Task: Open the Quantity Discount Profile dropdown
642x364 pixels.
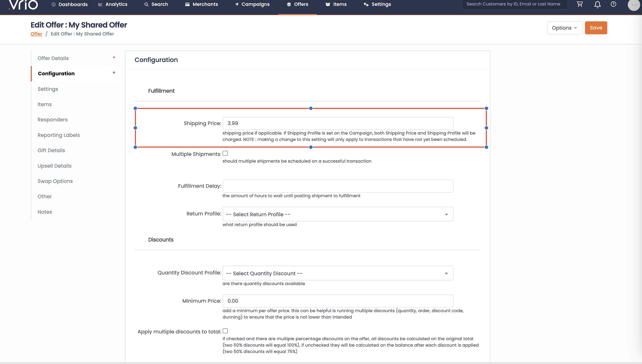Action: pos(338,273)
